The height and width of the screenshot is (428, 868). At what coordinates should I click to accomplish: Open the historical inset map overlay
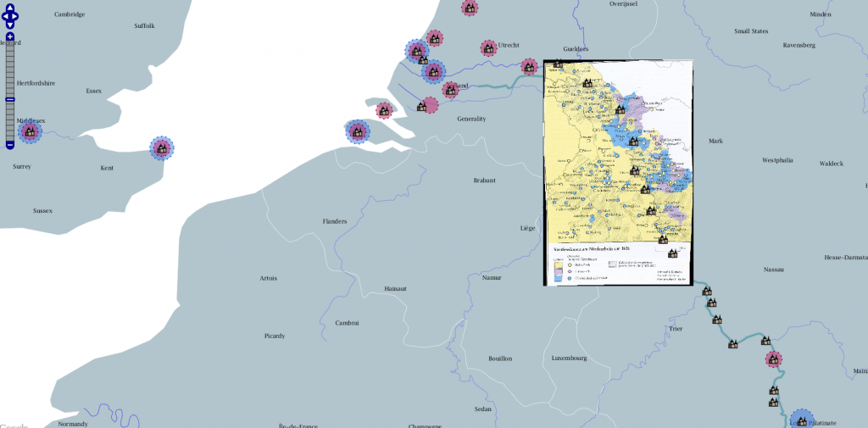[x=618, y=173]
